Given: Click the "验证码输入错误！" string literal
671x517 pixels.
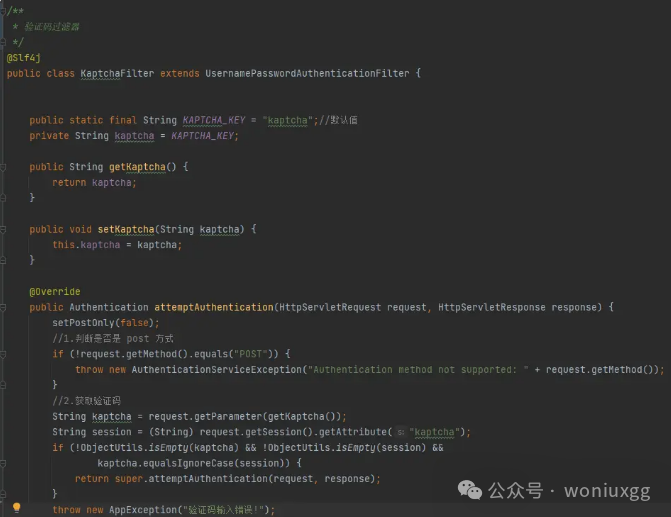Looking at the screenshot, I should click(x=223, y=510).
